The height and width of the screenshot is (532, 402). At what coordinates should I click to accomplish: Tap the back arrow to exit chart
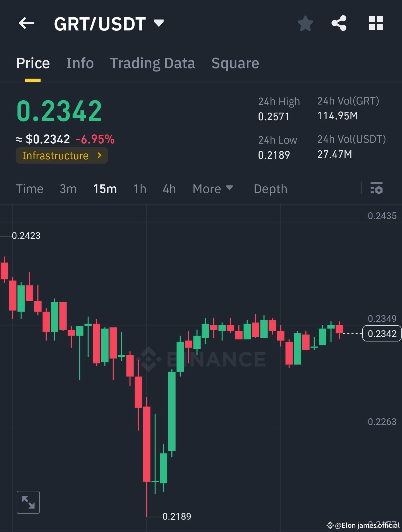click(x=27, y=23)
